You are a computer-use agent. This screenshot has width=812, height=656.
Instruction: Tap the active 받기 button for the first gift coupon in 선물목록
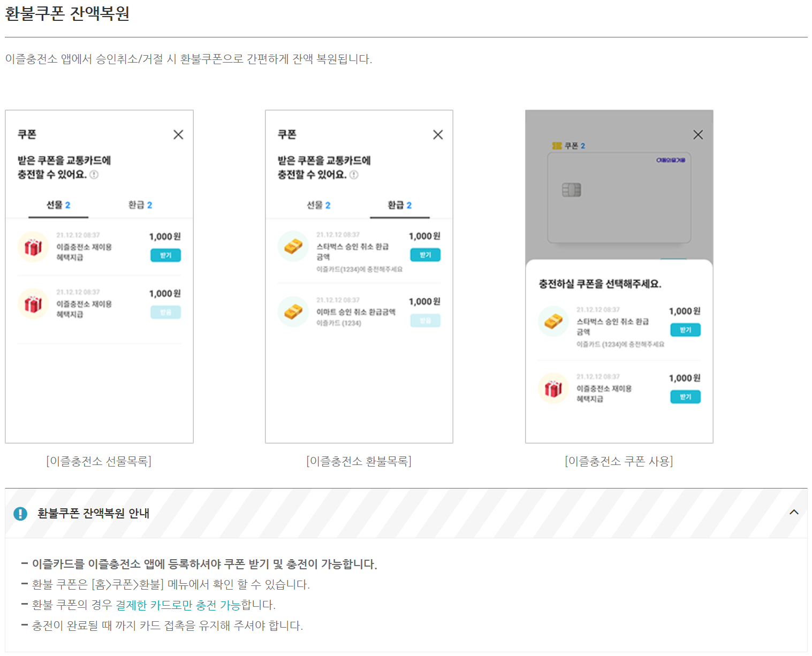click(165, 255)
